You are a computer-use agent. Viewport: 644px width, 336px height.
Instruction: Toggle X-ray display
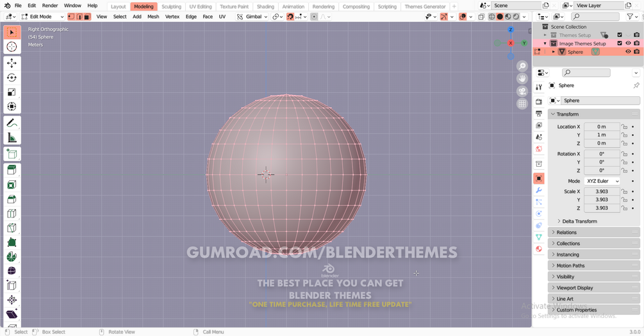[481, 17]
